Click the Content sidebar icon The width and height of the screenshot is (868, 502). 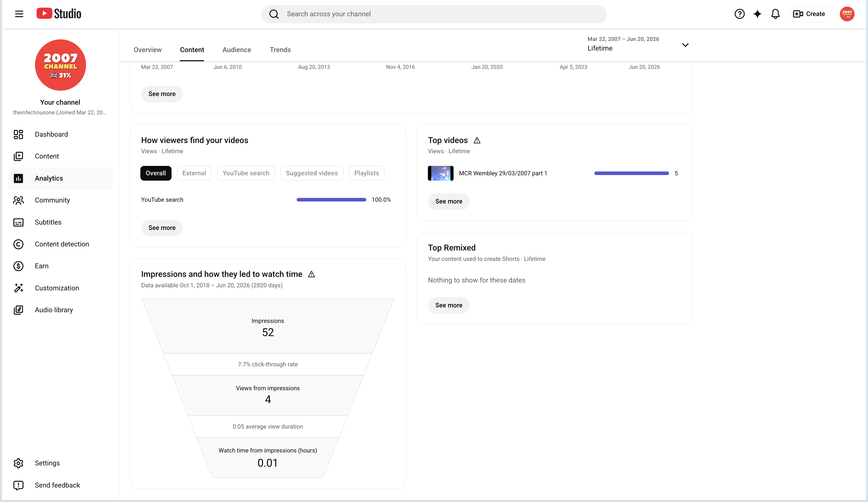pos(18,156)
